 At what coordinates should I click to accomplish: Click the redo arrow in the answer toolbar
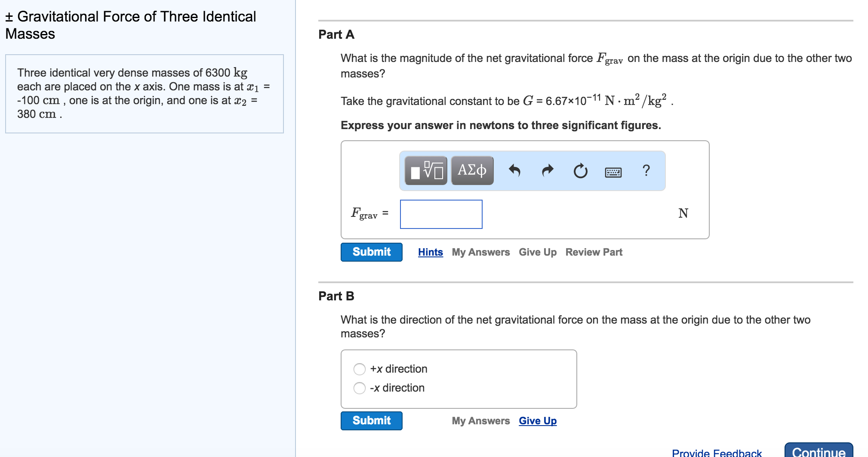547,170
